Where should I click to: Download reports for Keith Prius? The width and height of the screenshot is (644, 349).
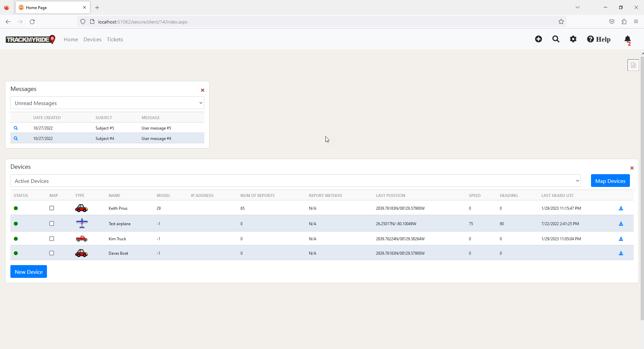(621, 208)
